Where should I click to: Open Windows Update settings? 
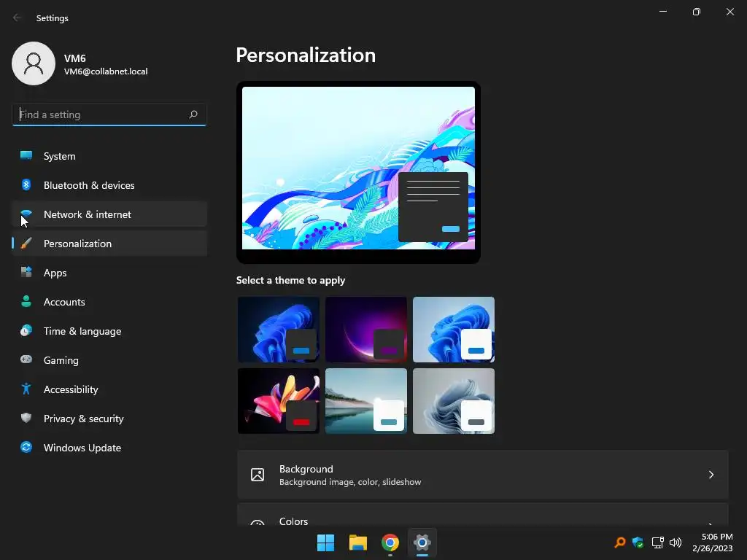[109, 448]
